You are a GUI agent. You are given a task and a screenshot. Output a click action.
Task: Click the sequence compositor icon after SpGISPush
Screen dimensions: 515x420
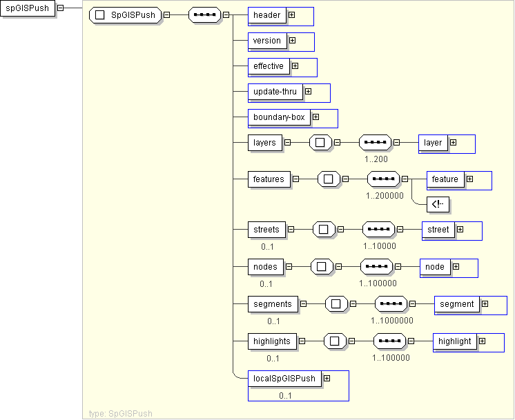coord(205,14)
